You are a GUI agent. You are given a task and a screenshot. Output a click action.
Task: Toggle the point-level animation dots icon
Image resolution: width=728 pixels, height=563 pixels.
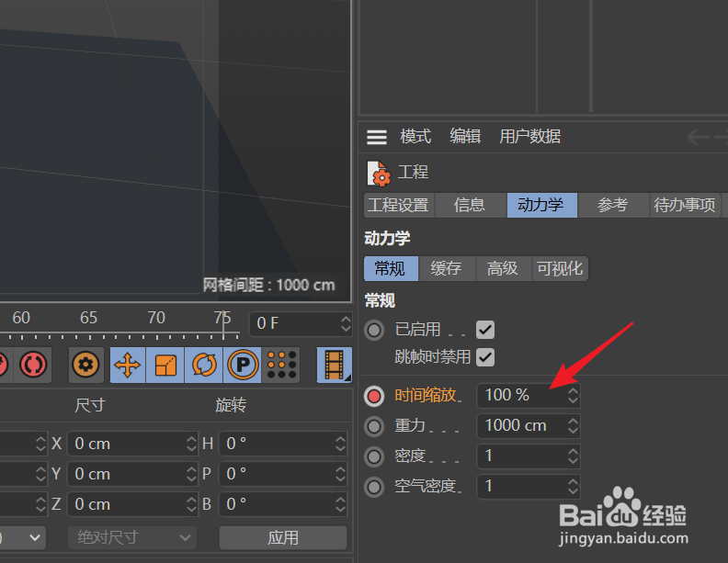coord(281,365)
